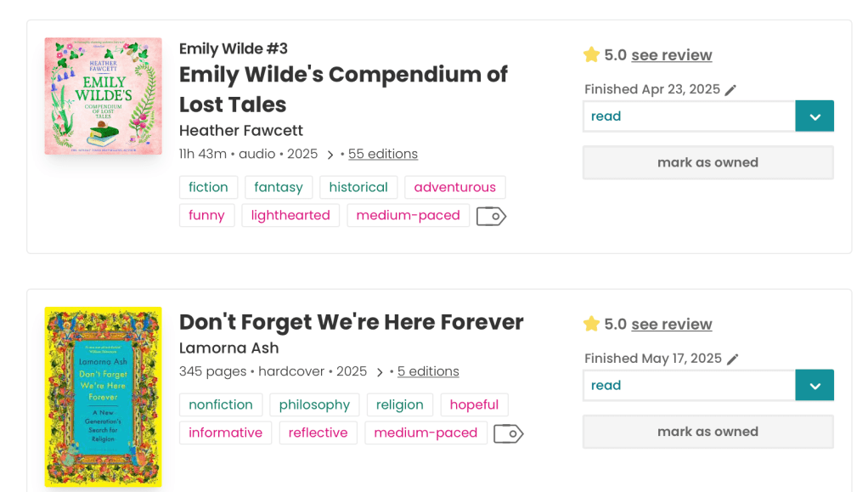See review for Emily Wilde's Compendium
The height and width of the screenshot is (492, 868).
[x=671, y=55]
